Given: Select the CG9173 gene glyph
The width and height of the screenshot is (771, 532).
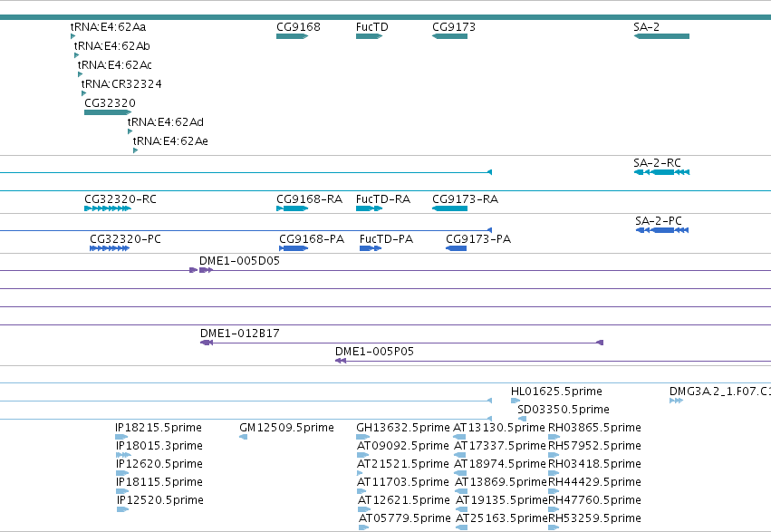Looking at the screenshot, I should pos(449,36).
